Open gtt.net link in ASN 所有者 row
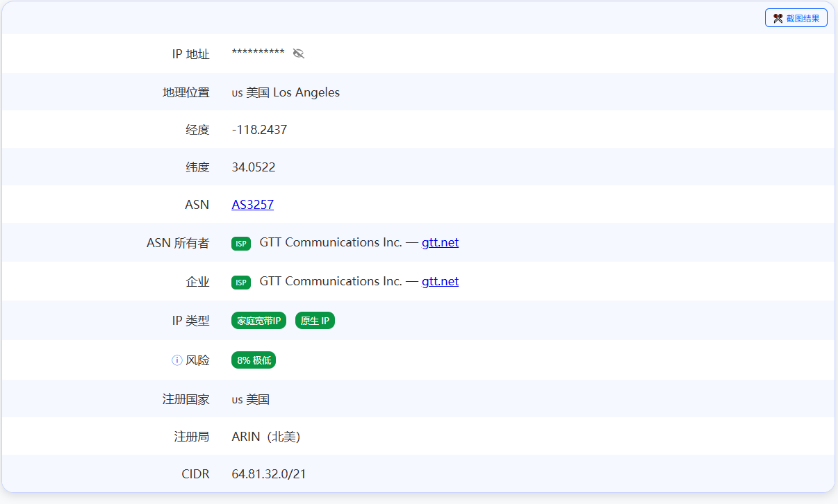Viewport: 838px width, 504px height. pos(440,242)
